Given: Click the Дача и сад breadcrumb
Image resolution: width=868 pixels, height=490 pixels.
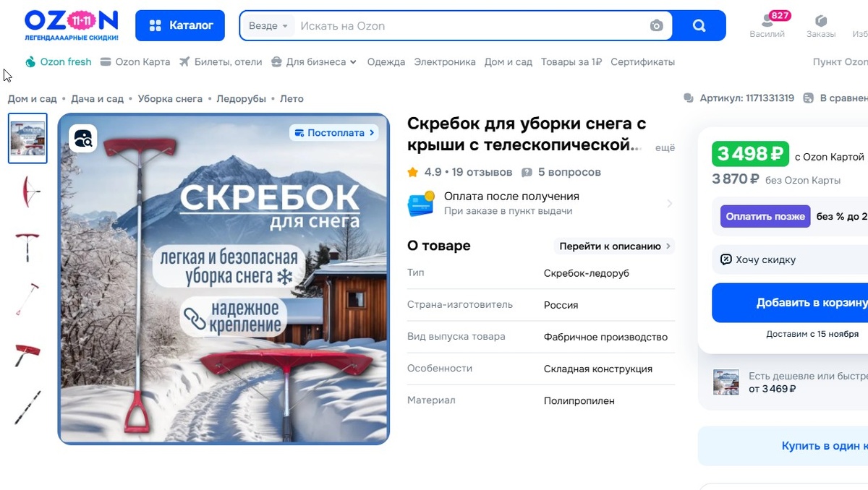Looking at the screenshot, I should point(97,99).
